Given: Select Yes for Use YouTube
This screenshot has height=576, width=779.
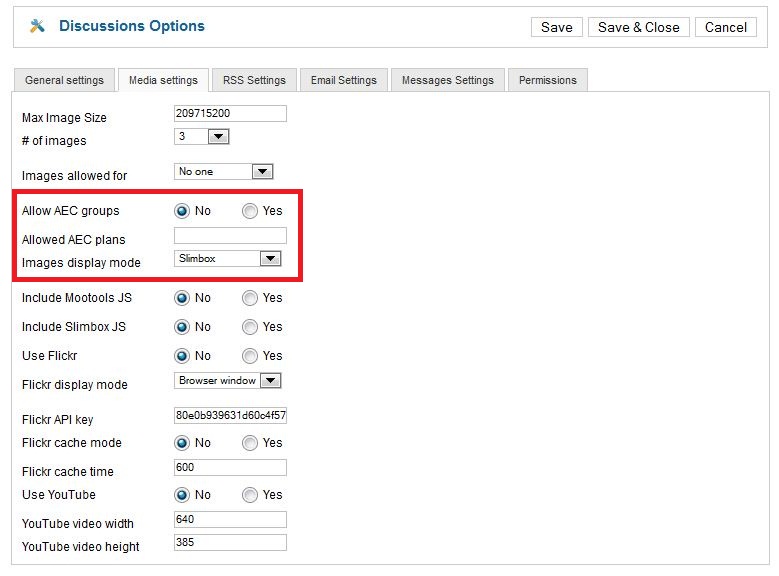Looking at the screenshot, I should tap(250, 495).
